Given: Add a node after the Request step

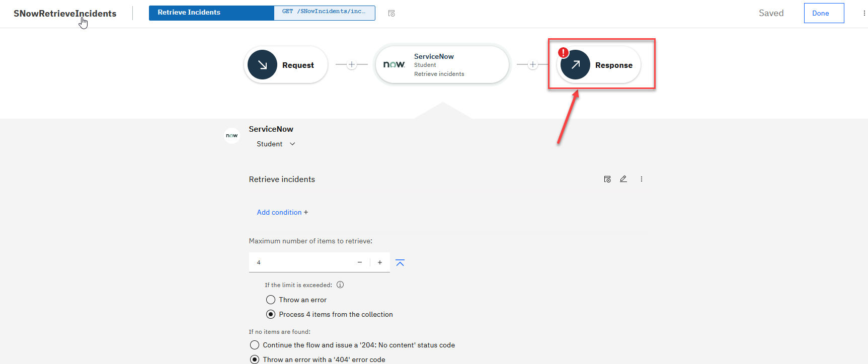Looking at the screenshot, I should tap(352, 64).
